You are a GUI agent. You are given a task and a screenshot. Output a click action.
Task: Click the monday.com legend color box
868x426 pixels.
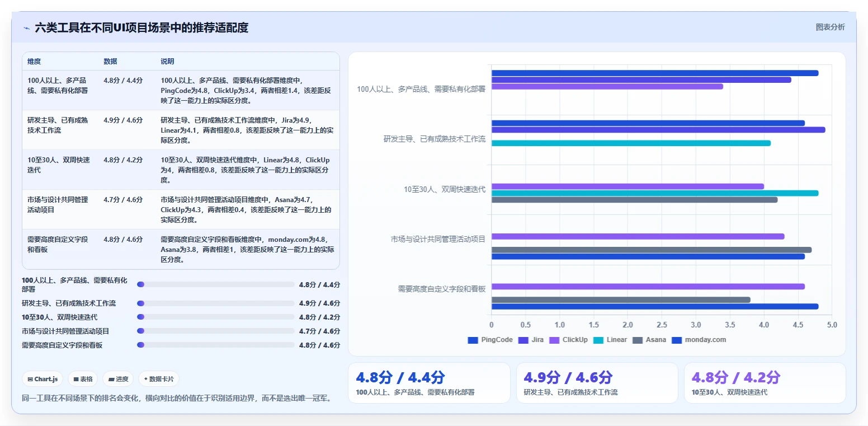(677, 340)
